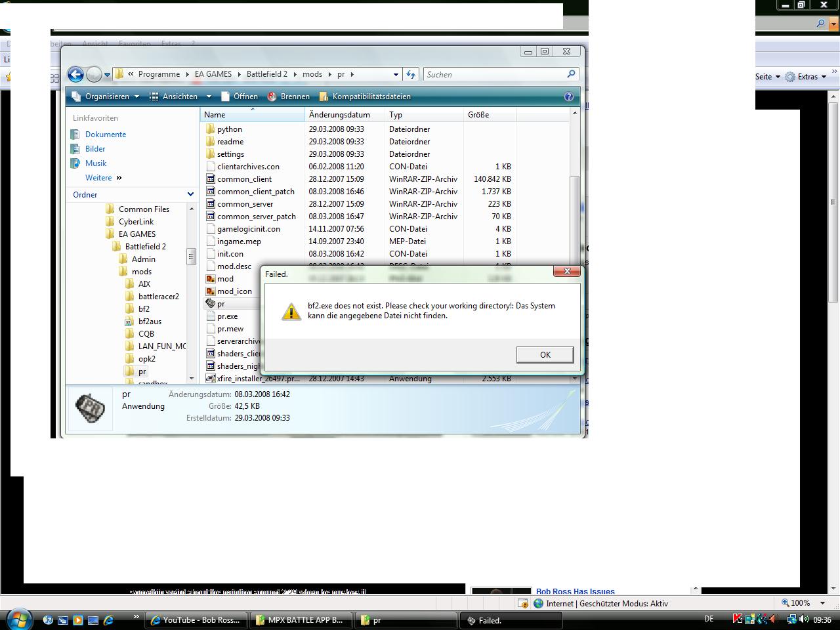Select battleracer2 folder in tree
The height and width of the screenshot is (630, 840).
159,297
